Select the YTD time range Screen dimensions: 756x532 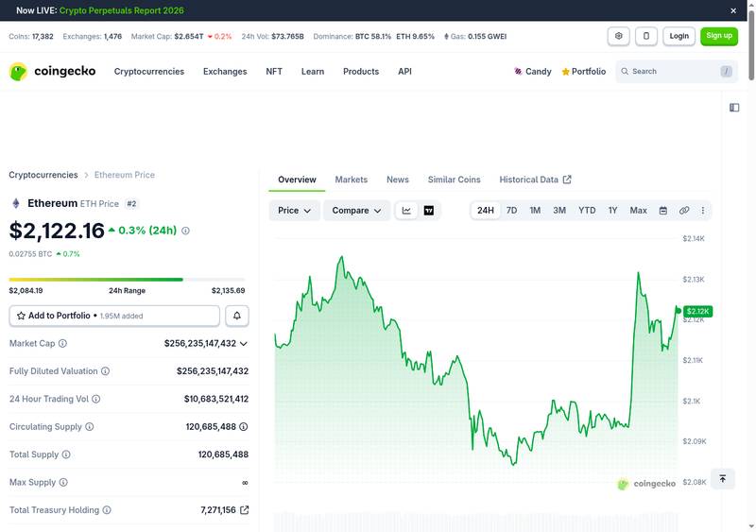click(587, 211)
